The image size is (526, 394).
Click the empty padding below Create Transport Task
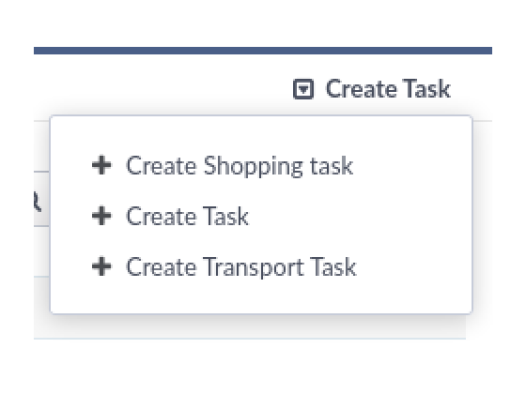click(261, 297)
